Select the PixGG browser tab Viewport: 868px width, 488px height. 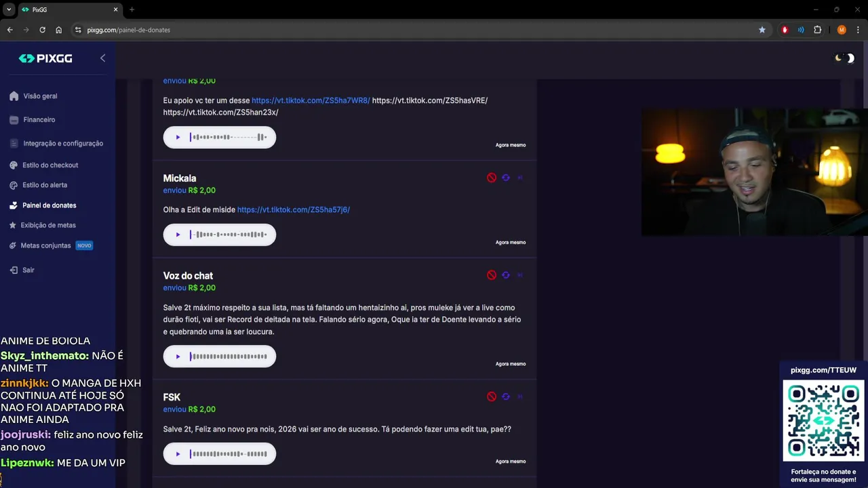coord(70,9)
